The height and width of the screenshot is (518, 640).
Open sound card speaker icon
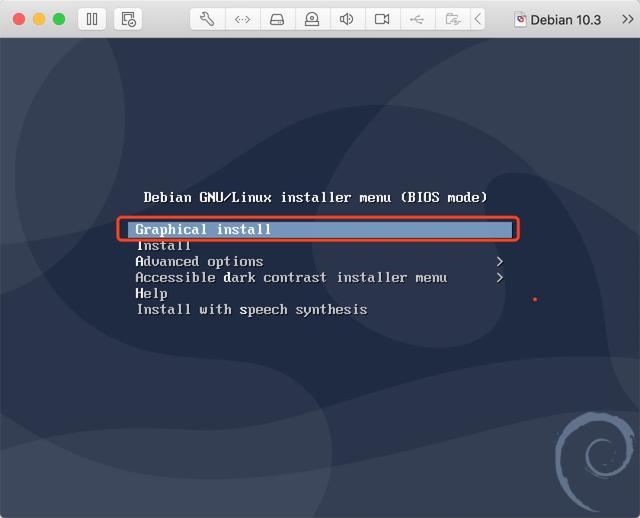tap(347, 19)
